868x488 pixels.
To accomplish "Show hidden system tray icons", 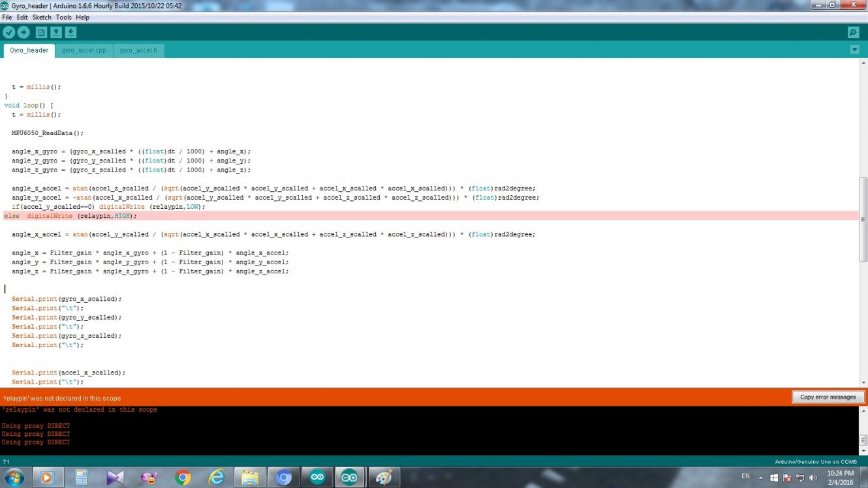I will (760, 478).
